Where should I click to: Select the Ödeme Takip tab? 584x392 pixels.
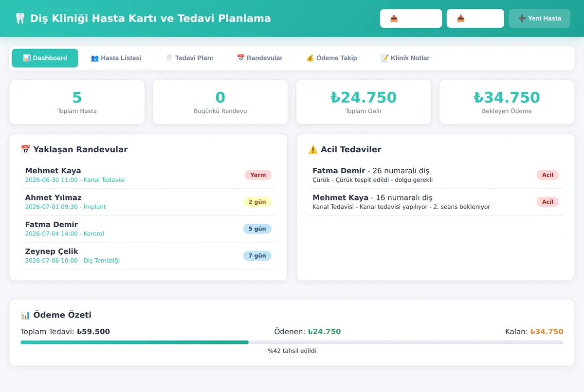click(331, 58)
